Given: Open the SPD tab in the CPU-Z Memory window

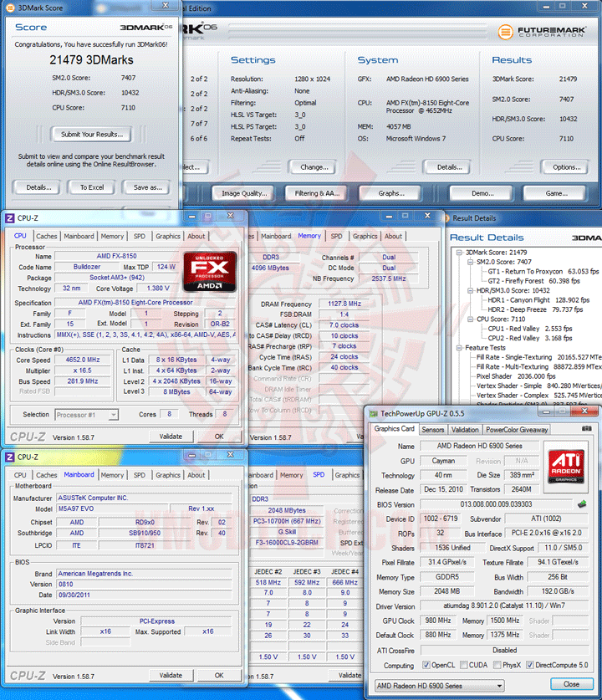Looking at the screenshot, I should pyautogui.click(x=336, y=236).
